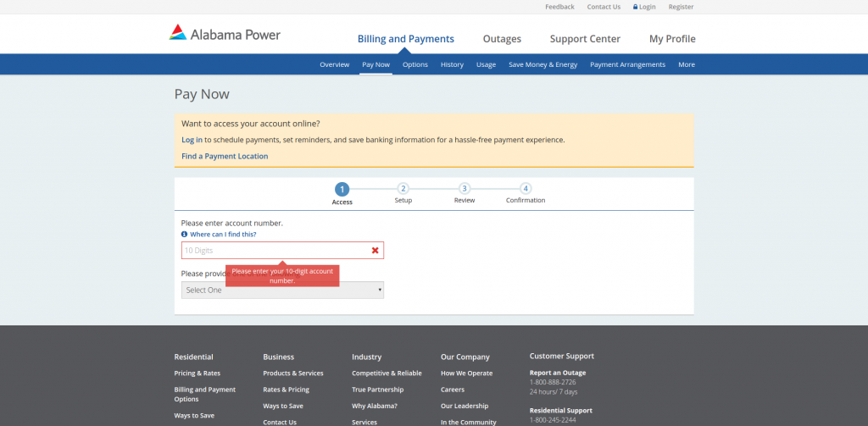Click the lock icon beside Login
This screenshot has height=426, width=868.
pos(636,7)
